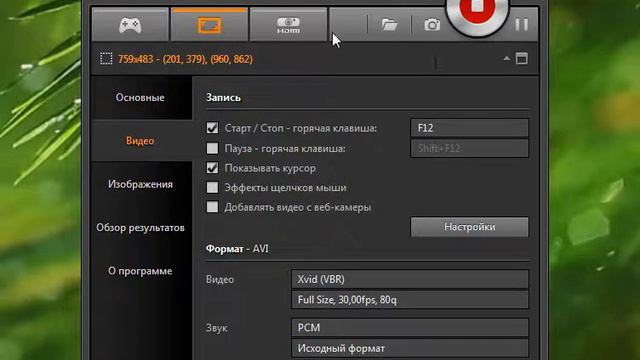Click the 759x483 capture area text

(185, 59)
